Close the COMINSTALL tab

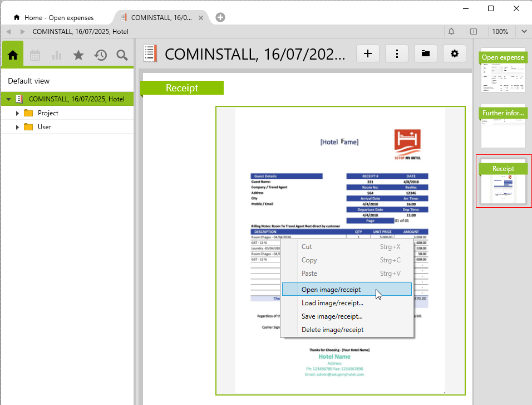(201, 18)
